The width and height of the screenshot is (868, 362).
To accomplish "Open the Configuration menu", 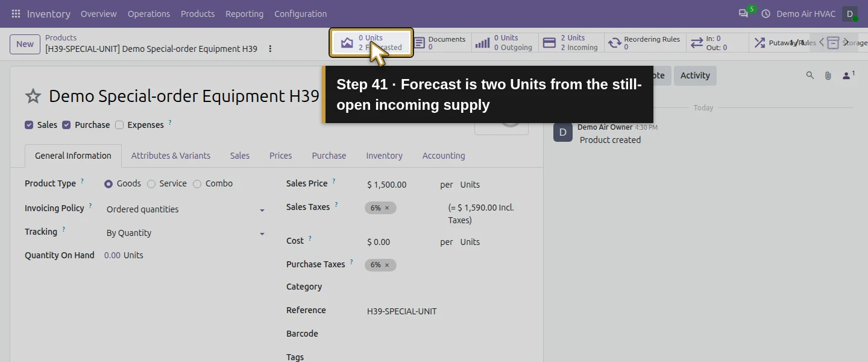I will click(301, 13).
